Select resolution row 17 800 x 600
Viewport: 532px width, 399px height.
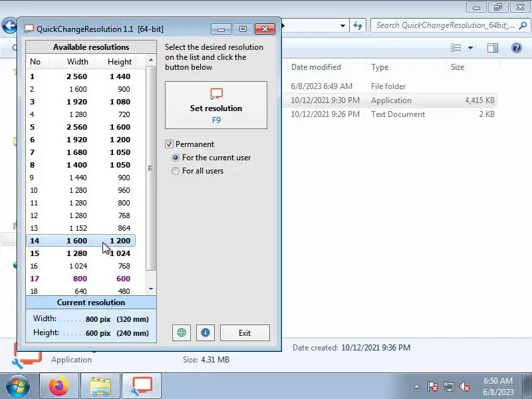[x=80, y=279]
